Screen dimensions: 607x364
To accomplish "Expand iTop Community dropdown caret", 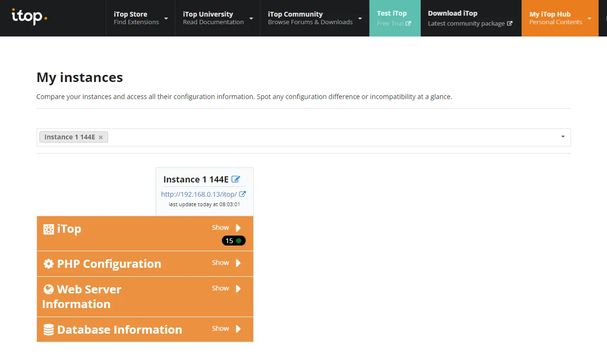I will (x=360, y=18).
